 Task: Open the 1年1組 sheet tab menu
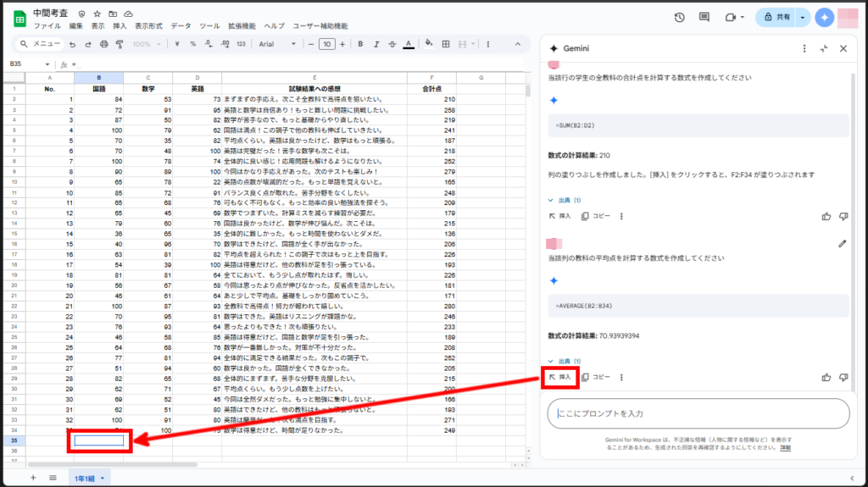click(x=102, y=479)
